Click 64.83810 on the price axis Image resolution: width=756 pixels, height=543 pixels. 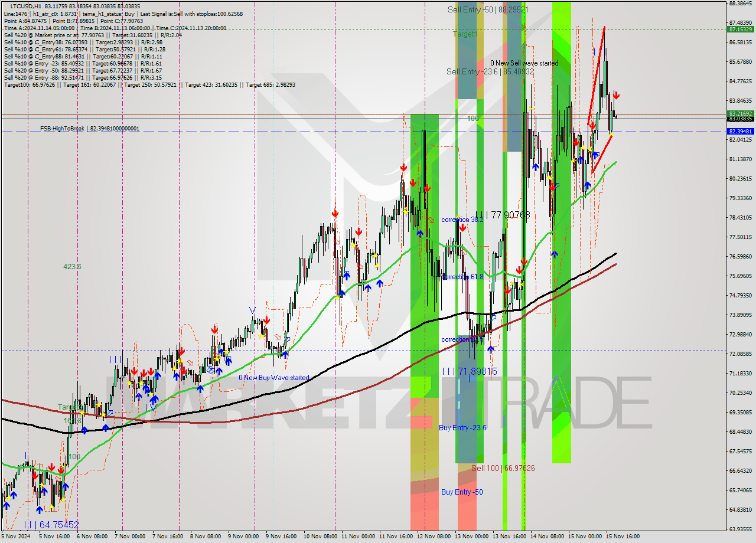click(x=740, y=510)
